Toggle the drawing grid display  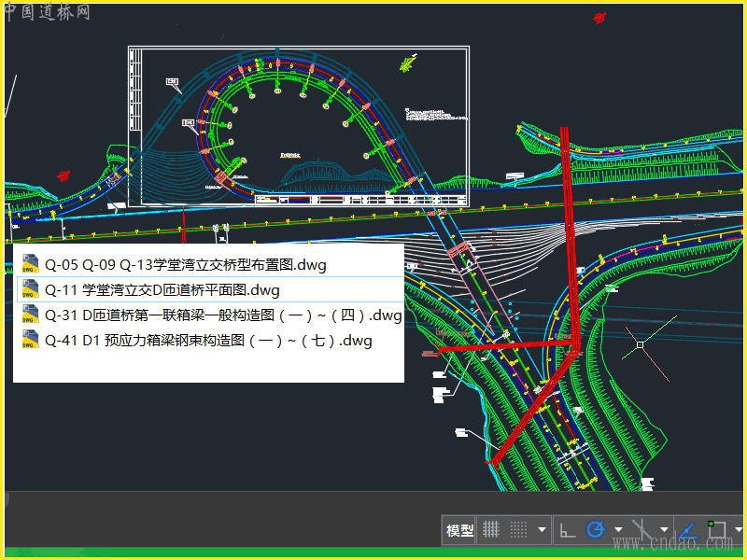(491, 529)
